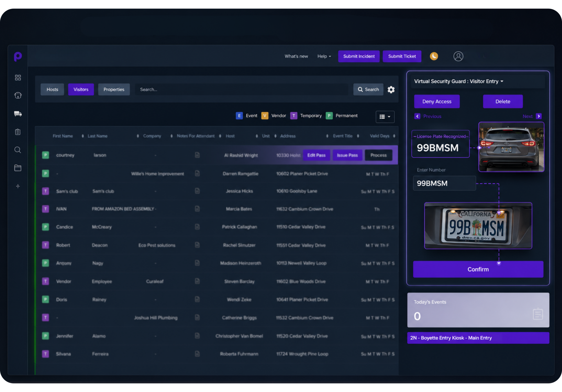Screen dimensions: 562x392
Task: Open the Today's Events card
Action: coord(478,310)
